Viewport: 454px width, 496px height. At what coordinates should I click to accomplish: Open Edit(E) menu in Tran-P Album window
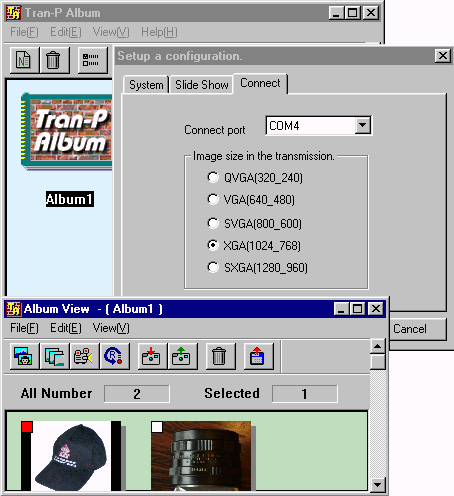pyautogui.click(x=66, y=32)
